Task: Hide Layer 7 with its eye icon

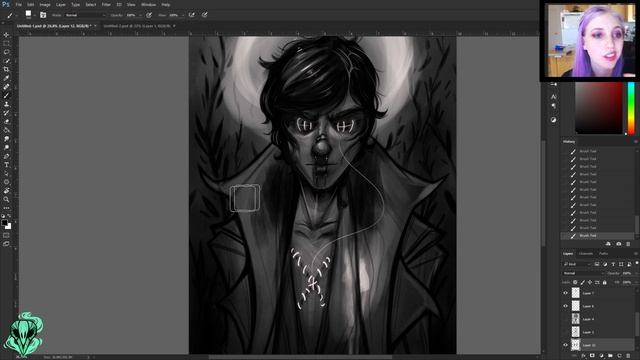Action: 565,293
